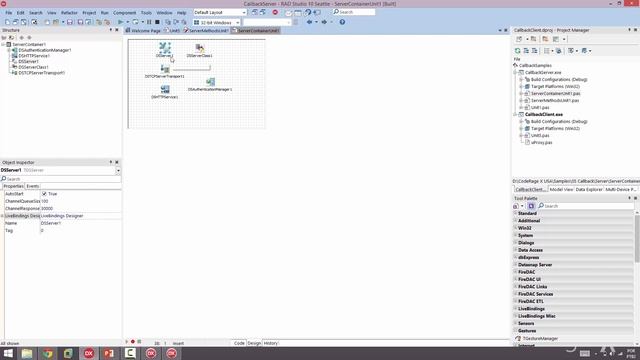Click the Tool Palette search field
Image resolution: width=640 pixels, height=360 pixels.
coord(586,206)
